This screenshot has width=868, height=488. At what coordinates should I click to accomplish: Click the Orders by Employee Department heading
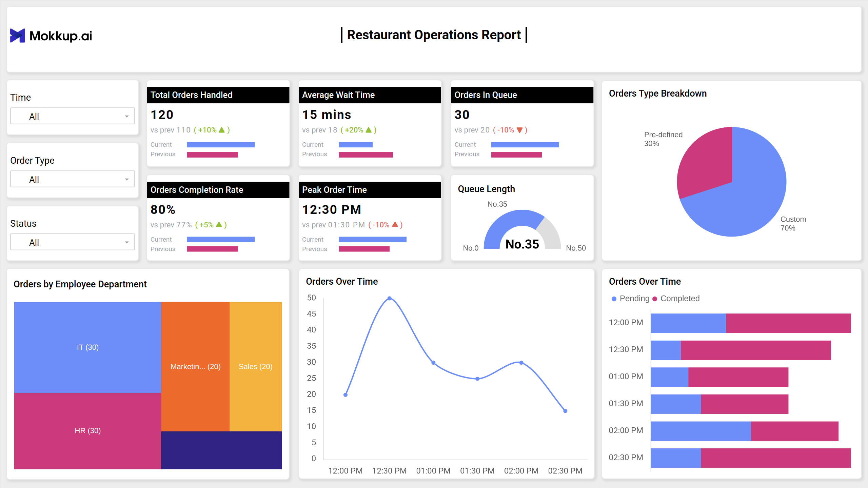click(x=80, y=284)
